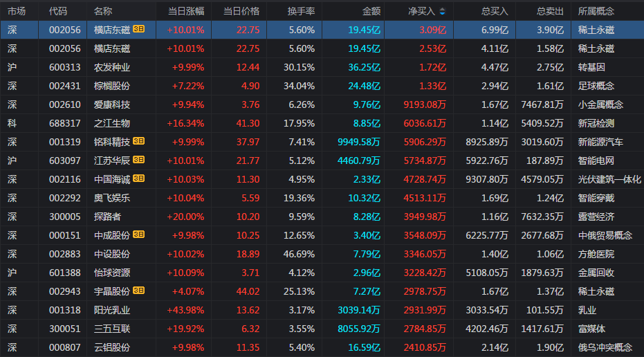This screenshot has width=644, height=357.
Task: Click the 新冠检测 concept tag
Action: click(596, 123)
